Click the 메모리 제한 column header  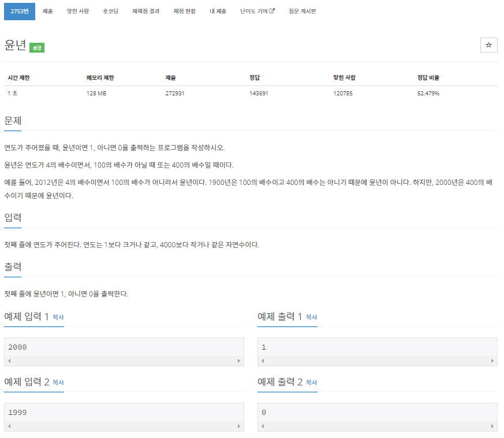100,77
